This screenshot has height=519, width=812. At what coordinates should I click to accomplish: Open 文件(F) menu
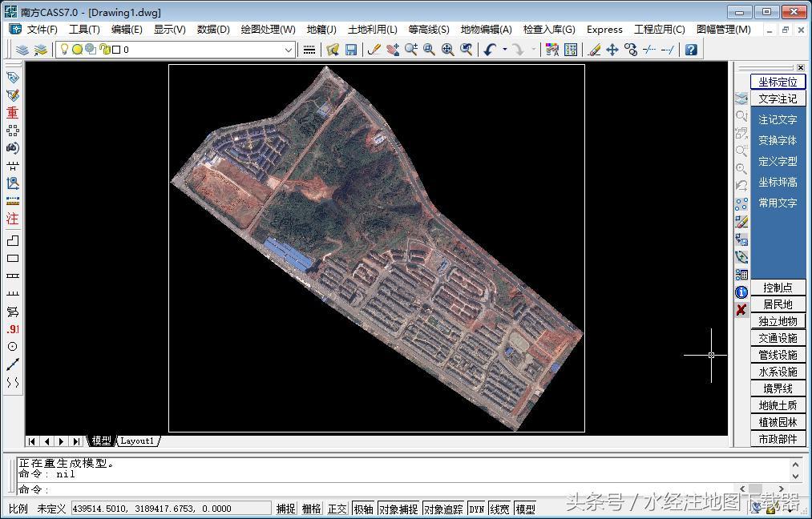tap(42, 30)
